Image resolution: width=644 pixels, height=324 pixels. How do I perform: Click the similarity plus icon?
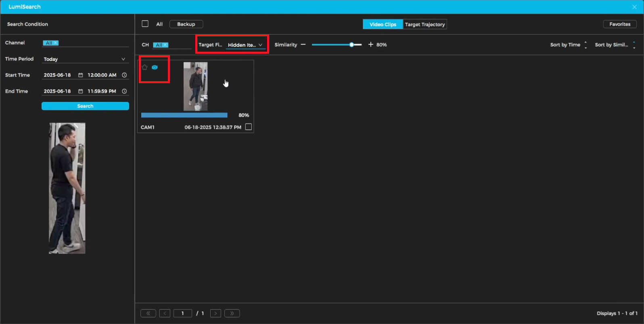(x=370, y=44)
